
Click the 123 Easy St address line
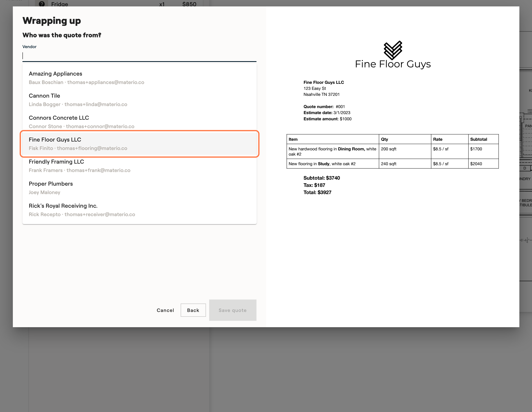315,88
